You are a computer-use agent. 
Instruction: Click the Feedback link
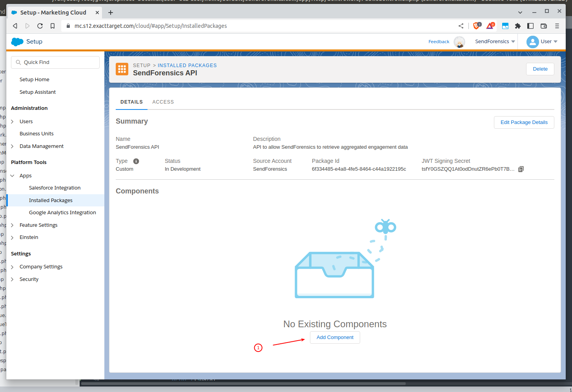pyautogui.click(x=439, y=42)
